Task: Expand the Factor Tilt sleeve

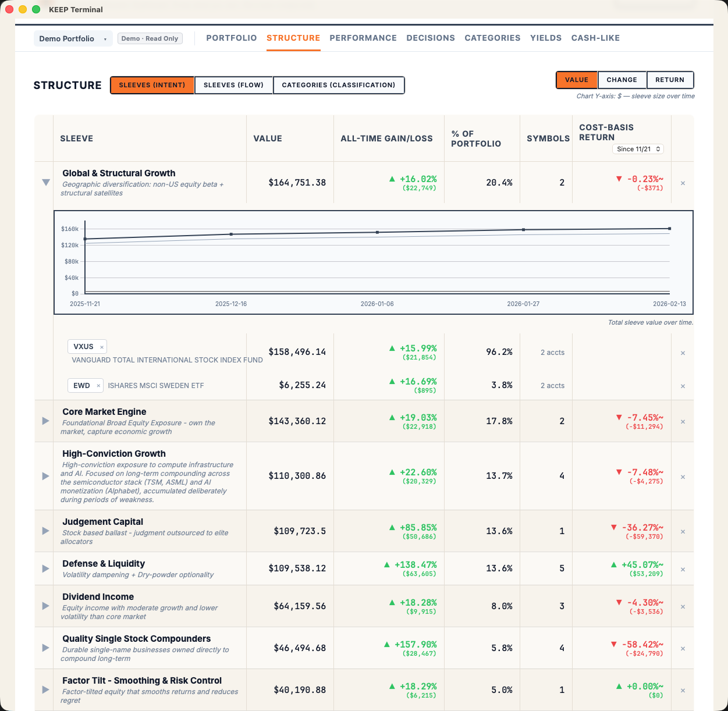Action: coord(45,689)
